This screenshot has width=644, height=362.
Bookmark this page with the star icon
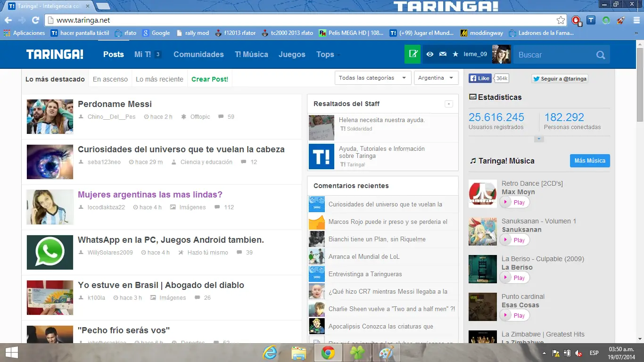tap(561, 20)
